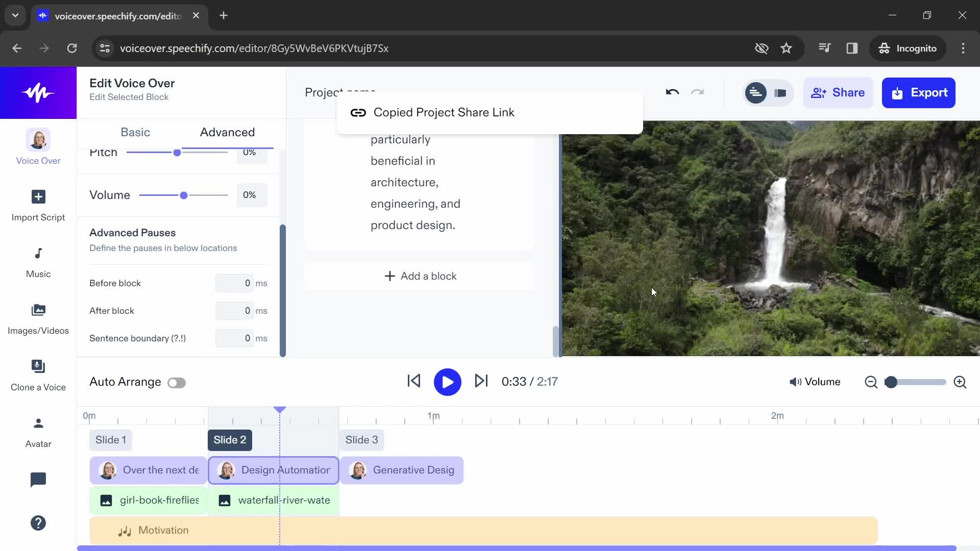Open tab search dropdown

15,15
